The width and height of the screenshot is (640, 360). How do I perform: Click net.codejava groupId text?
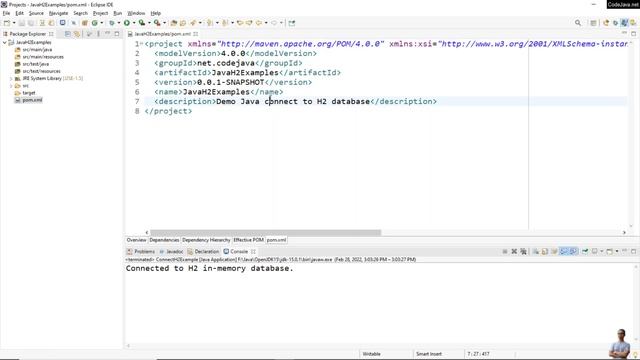226,63
